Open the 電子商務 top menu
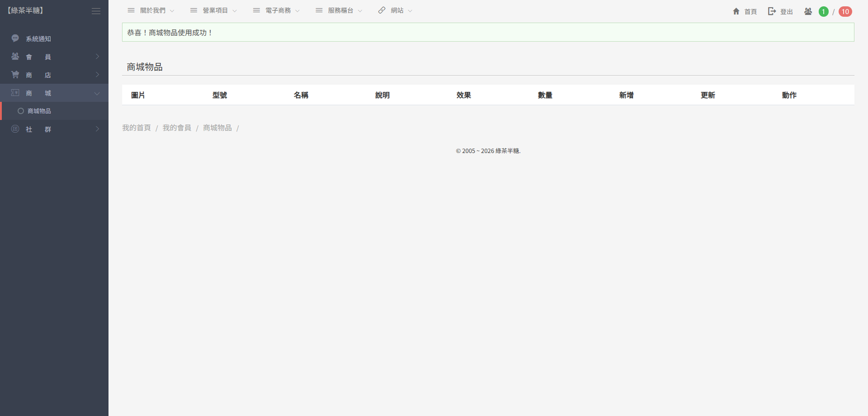The width and height of the screenshot is (868, 416). click(278, 10)
